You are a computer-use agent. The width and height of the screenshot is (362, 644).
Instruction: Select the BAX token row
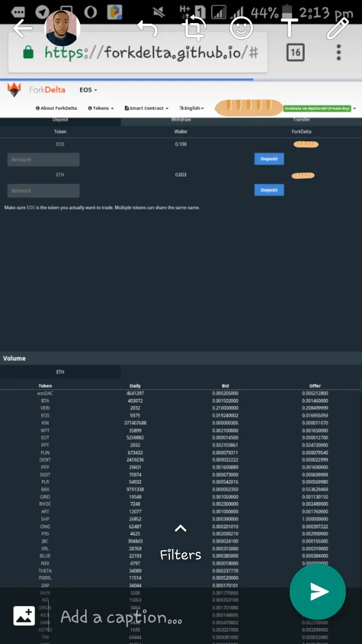pyautogui.click(x=181, y=490)
